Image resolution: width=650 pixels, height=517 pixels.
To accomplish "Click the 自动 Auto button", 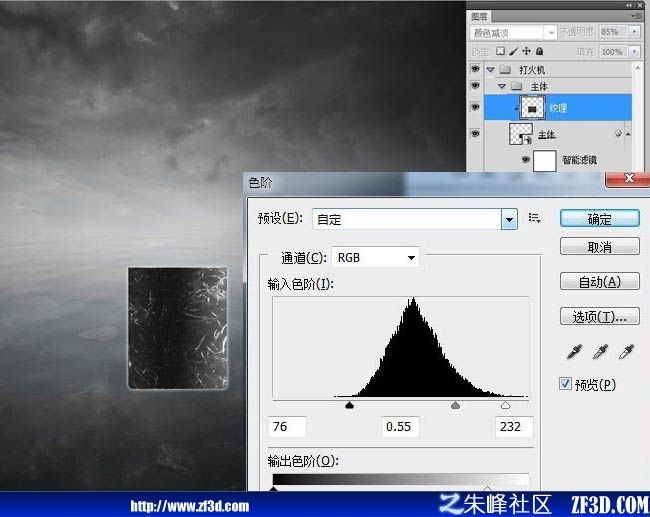I will coord(599,282).
